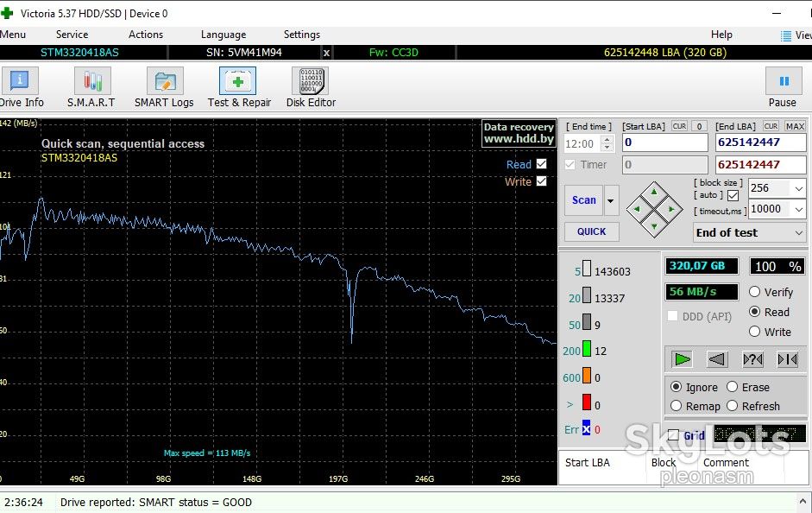
Task: Toggle the Read graph checkbox
Action: coord(541,164)
